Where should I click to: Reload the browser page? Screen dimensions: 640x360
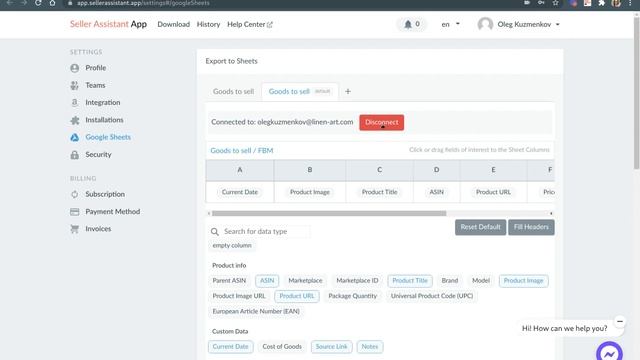coord(38,3)
